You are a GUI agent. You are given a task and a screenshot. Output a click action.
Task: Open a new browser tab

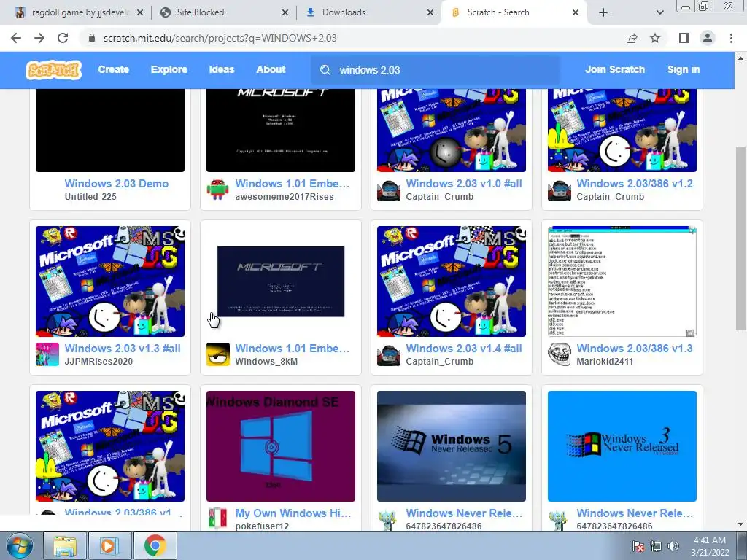pos(603,12)
